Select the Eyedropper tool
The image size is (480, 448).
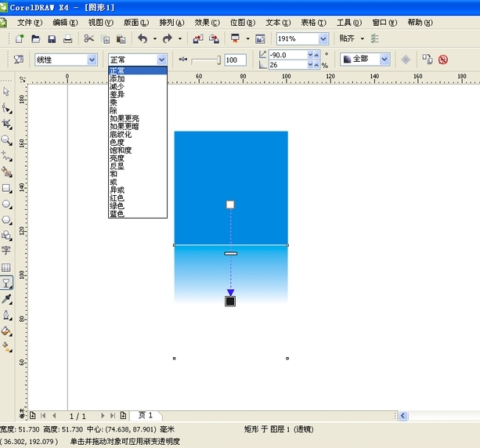6,299
